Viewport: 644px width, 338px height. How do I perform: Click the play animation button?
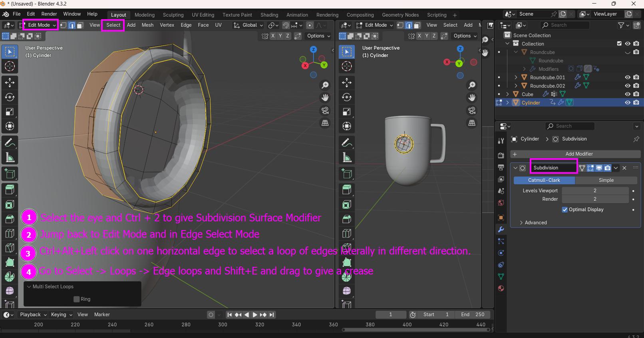tap(254, 315)
